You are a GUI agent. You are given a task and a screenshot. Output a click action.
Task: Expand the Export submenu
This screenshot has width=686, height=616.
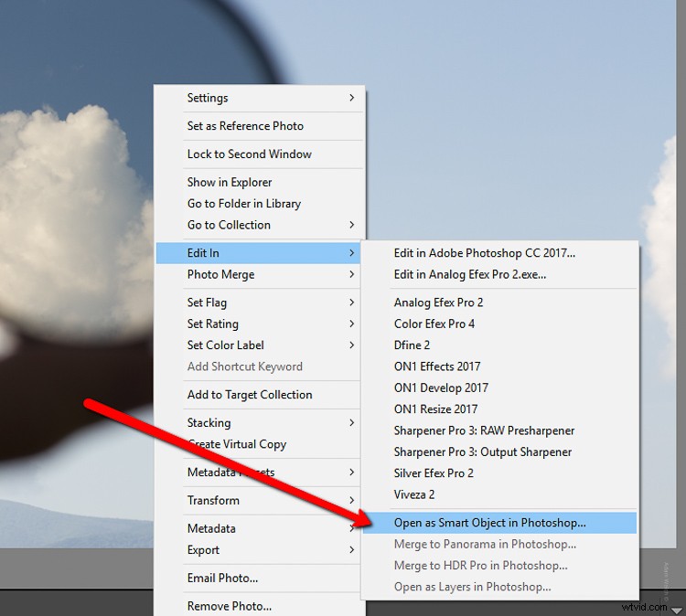pyautogui.click(x=258, y=550)
